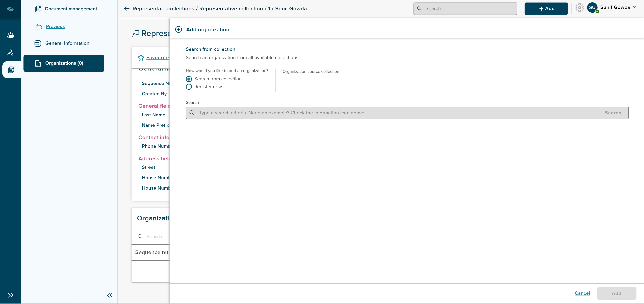Open General information menu item
The image size is (644, 304).
(67, 43)
